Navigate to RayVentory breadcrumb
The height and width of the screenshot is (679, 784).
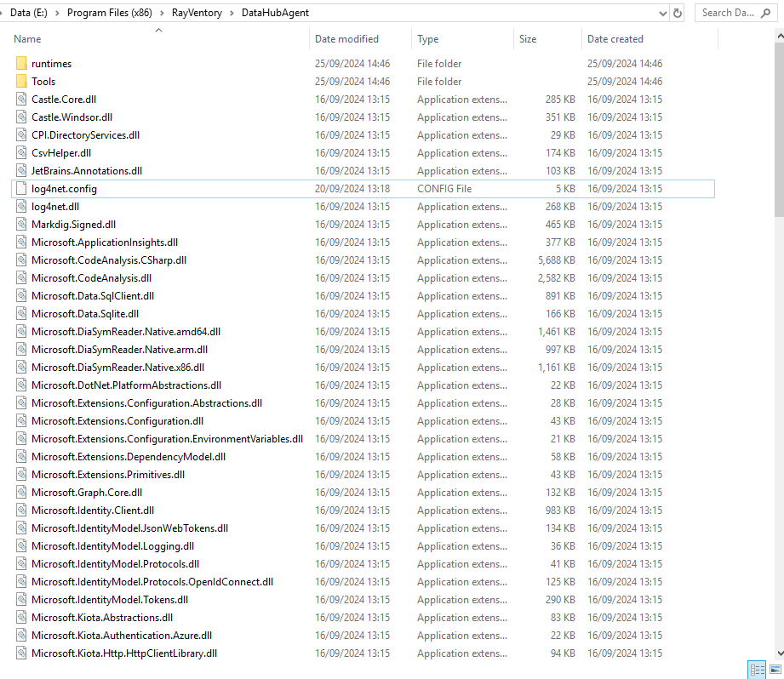197,13
